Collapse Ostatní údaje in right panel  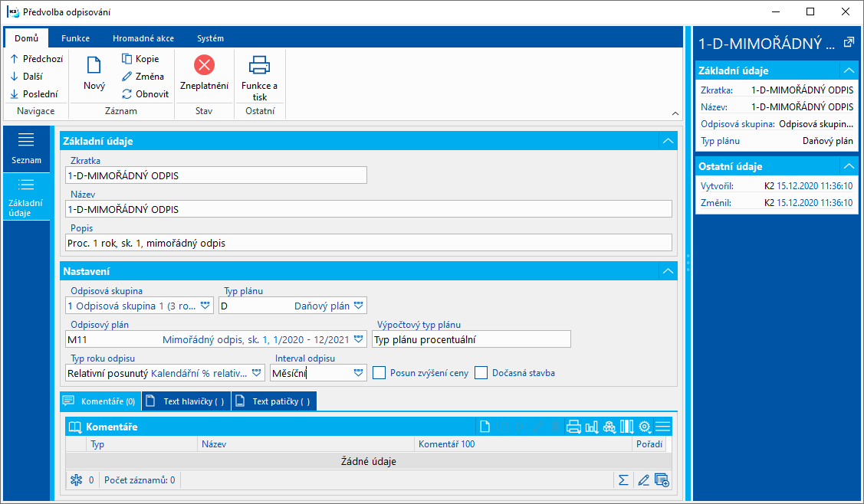[x=849, y=166]
